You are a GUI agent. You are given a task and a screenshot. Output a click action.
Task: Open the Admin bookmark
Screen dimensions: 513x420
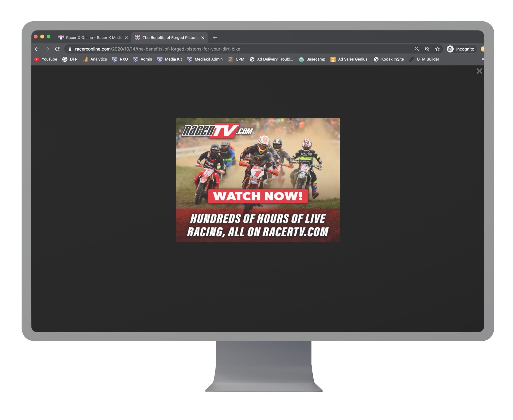pos(143,59)
